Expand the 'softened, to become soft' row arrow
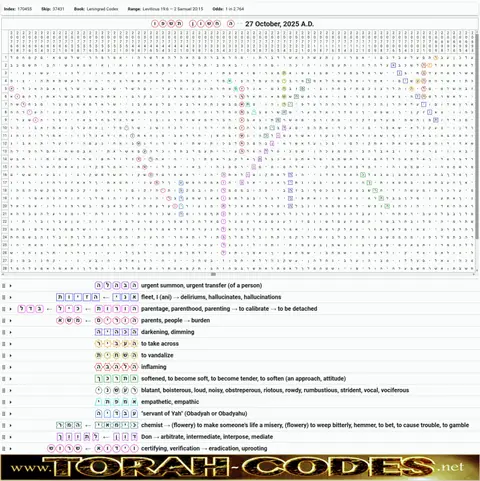 point(10,379)
